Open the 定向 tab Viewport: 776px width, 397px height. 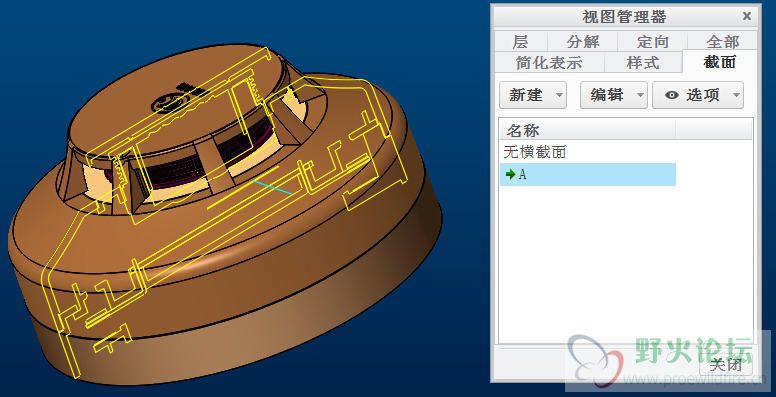point(652,42)
